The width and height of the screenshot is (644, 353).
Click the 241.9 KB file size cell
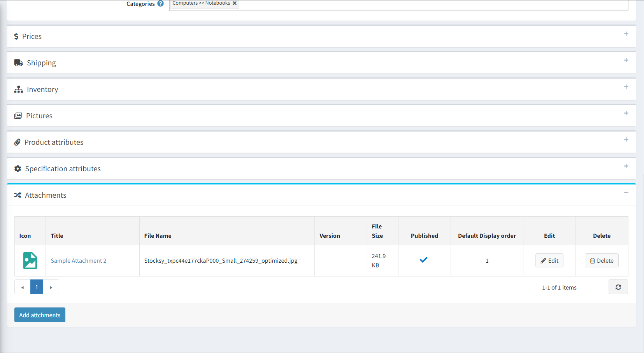tap(383, 261)
